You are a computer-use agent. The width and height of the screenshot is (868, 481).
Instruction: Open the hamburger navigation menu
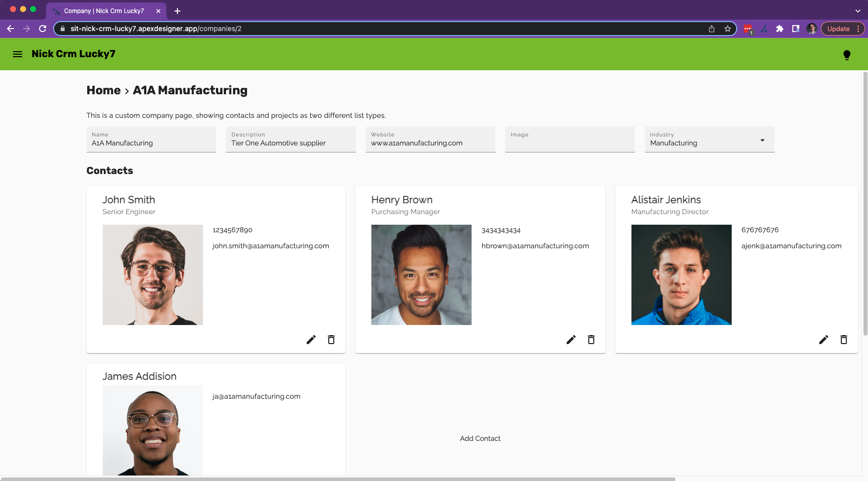click(x=18, y=54)
